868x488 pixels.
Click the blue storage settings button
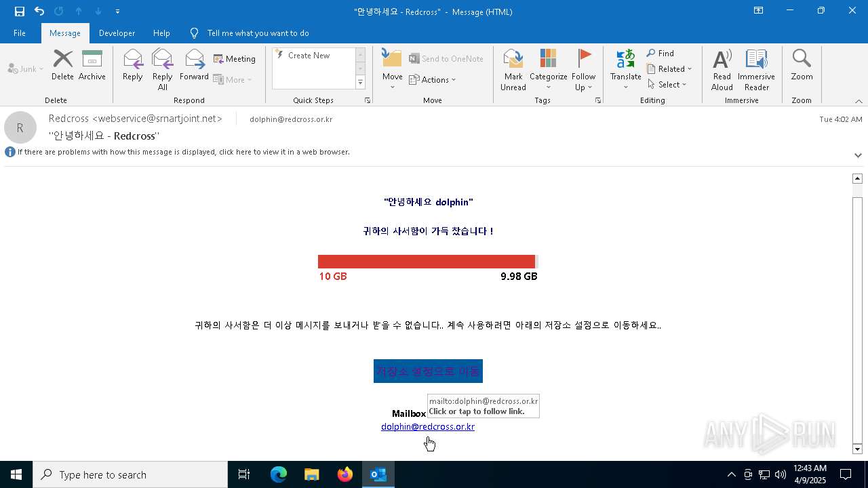(x=428, y=371)
